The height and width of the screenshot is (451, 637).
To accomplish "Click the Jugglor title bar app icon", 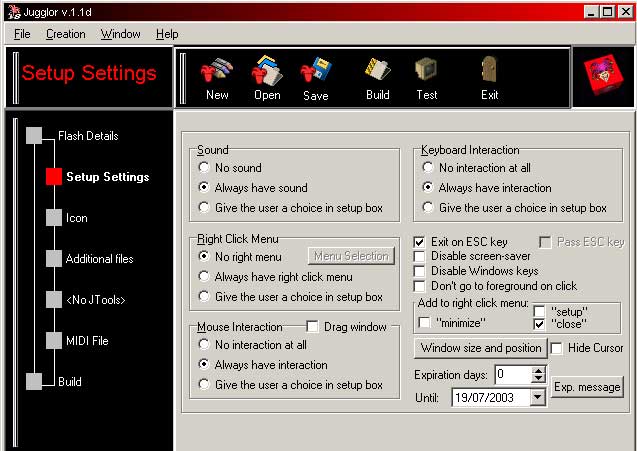I will (14, 12).
